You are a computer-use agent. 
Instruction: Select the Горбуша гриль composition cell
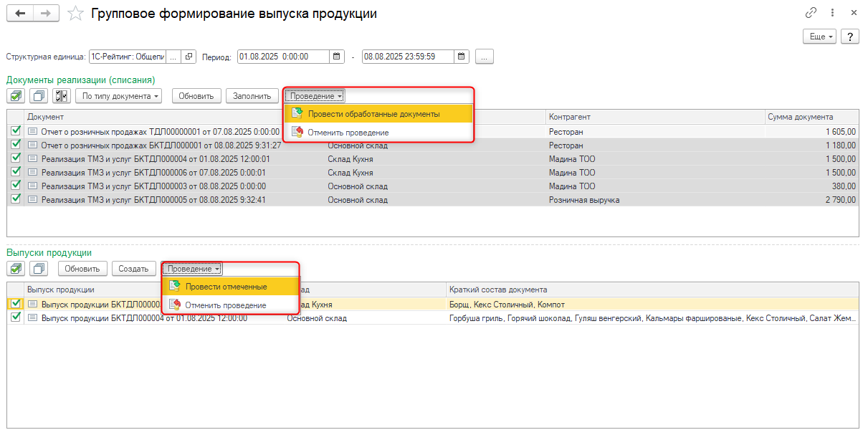[652, 317]
